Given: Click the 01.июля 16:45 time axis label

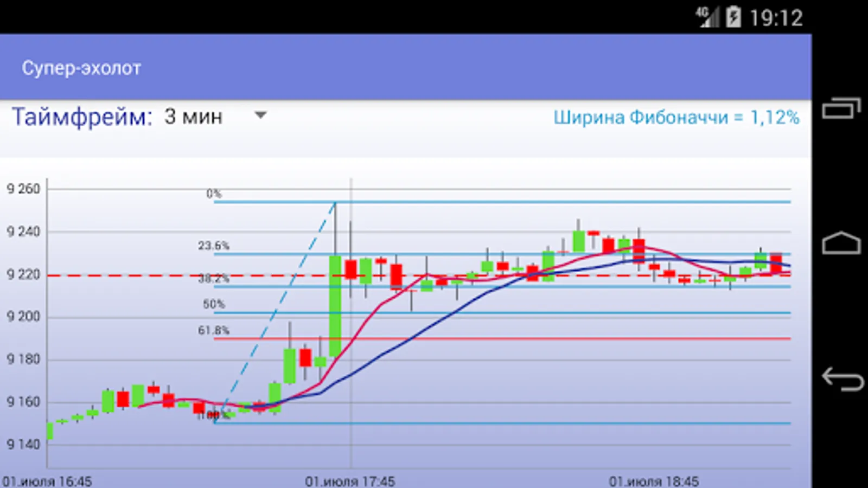Looking at the screenshot, I should [47, 481].
